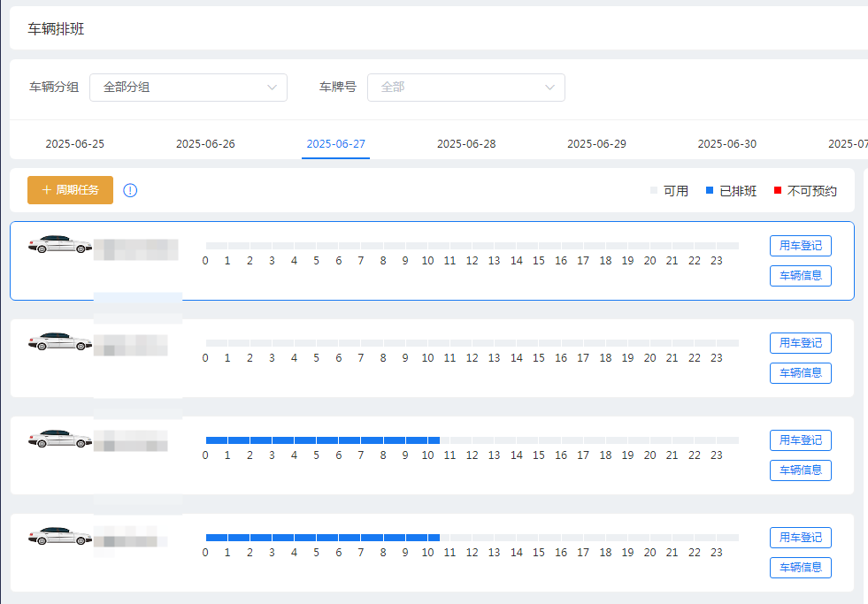Click the 已排班 legend label

tap(738, 191)
